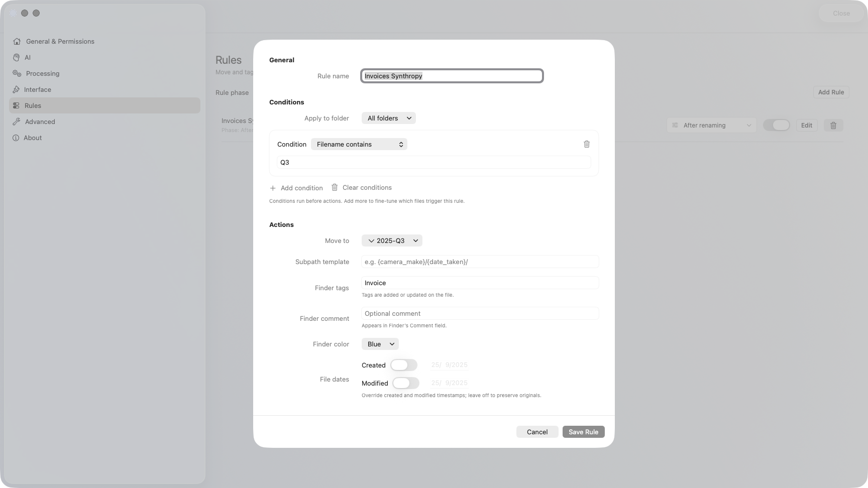Open the Interface settings section
Image resolution: width=868 pixels, height=488 pixels.
point(37,90)
